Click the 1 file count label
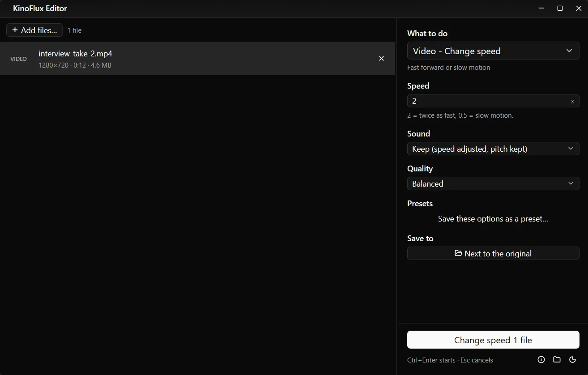 74,30
